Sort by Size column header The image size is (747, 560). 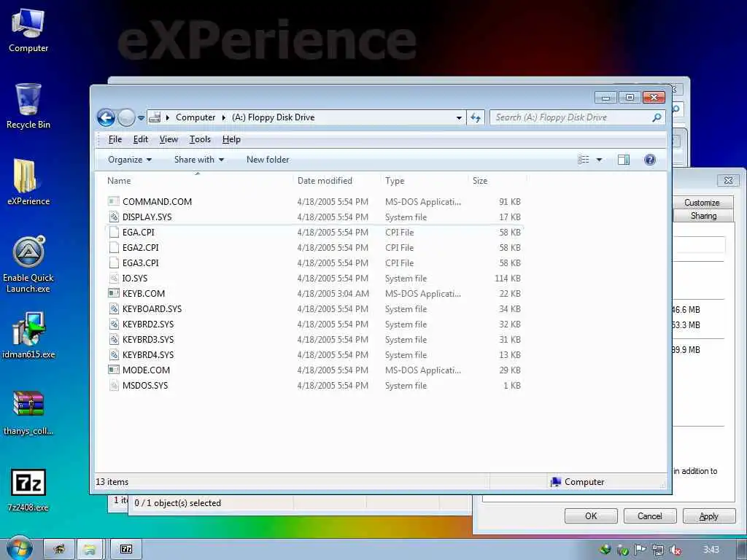point(480,181)
